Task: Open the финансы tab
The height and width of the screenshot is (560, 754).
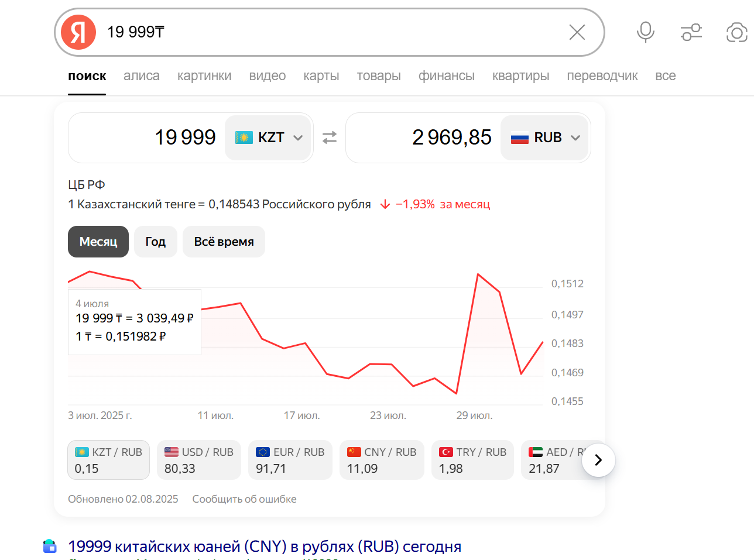Action: tap(446, 76)
